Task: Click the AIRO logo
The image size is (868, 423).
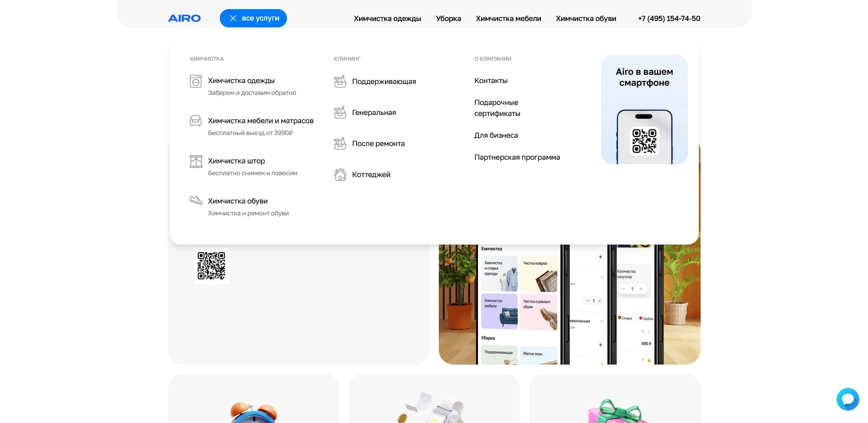Action: pyautogui.click(x=184, y=18)
